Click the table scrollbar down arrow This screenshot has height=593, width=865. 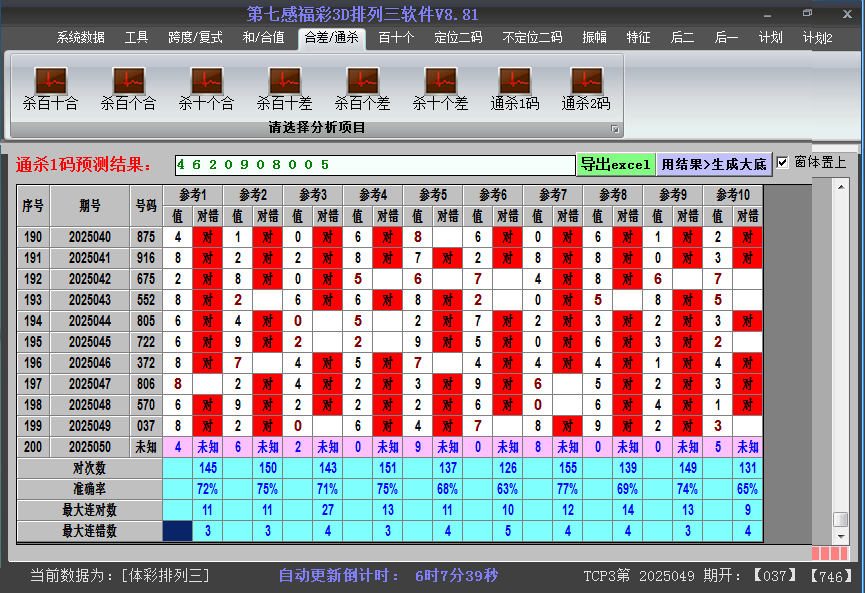pos(841,536)
